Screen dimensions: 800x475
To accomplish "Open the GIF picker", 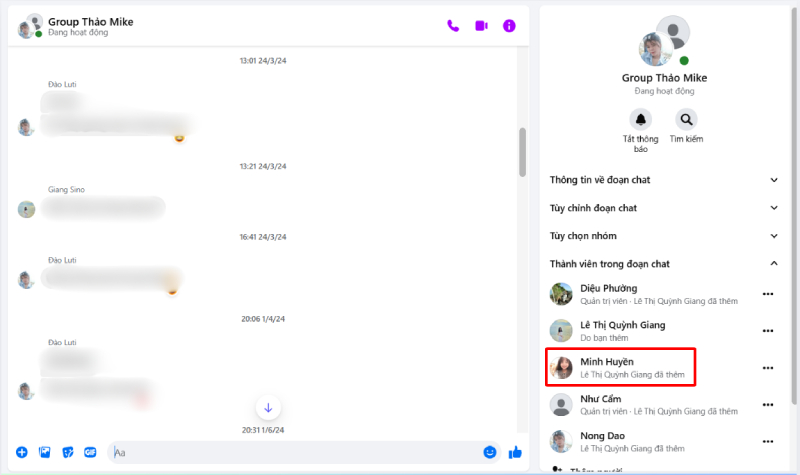I will (90, 452).
